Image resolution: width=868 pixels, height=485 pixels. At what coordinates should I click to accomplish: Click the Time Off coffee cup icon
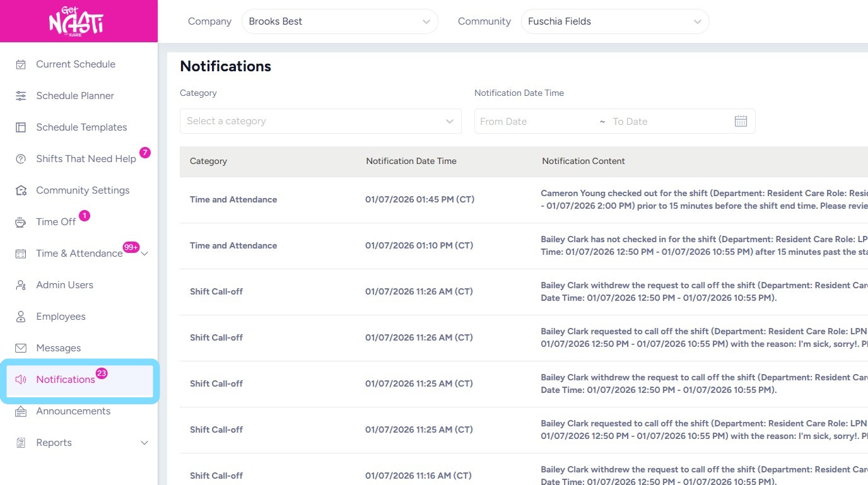click(21, 222)
